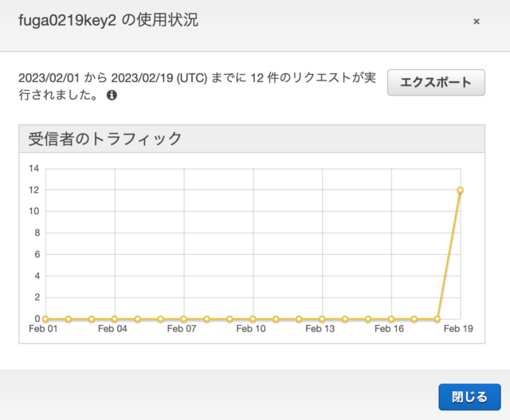Select the Feb 07 data point on chart
Viewport: 510px width, 420px height.
point(184,319)
